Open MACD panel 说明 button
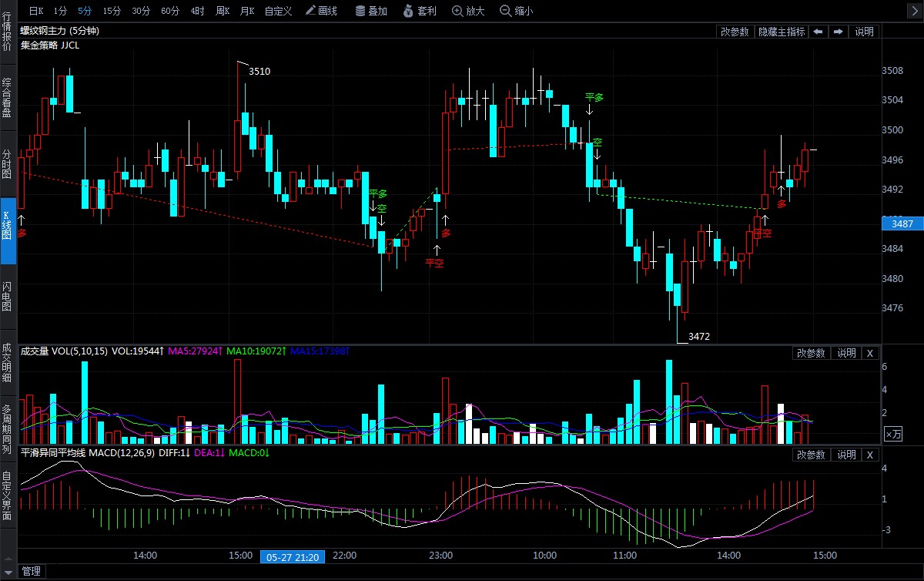The image size is (924, 581). [x=846, y=455]
